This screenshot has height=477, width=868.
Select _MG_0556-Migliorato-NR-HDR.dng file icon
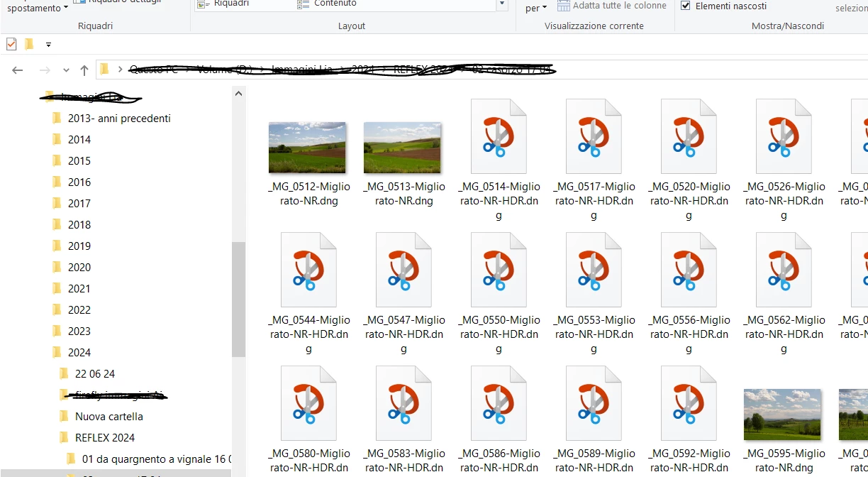pyautogui.click(x=689, y=270)
